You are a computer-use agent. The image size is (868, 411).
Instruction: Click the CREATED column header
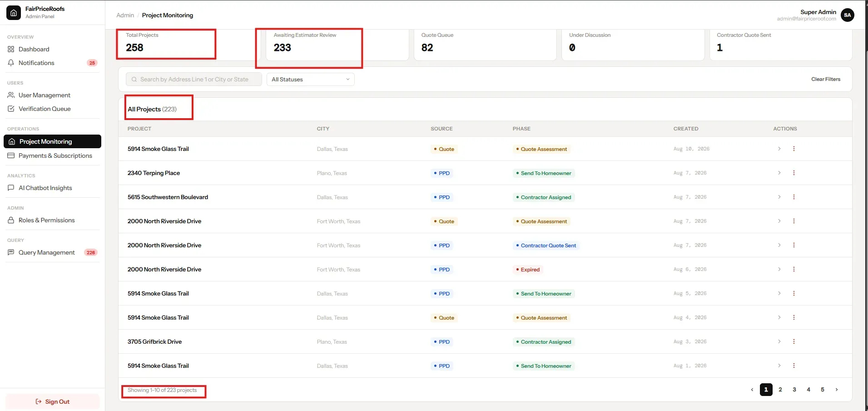(686, 129)
